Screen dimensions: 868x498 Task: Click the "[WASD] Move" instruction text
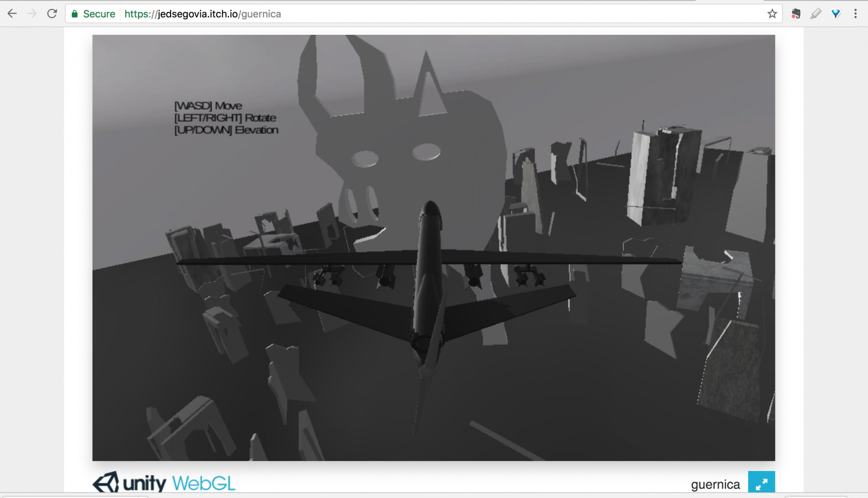pyautogui.click(x=208, y=106)
